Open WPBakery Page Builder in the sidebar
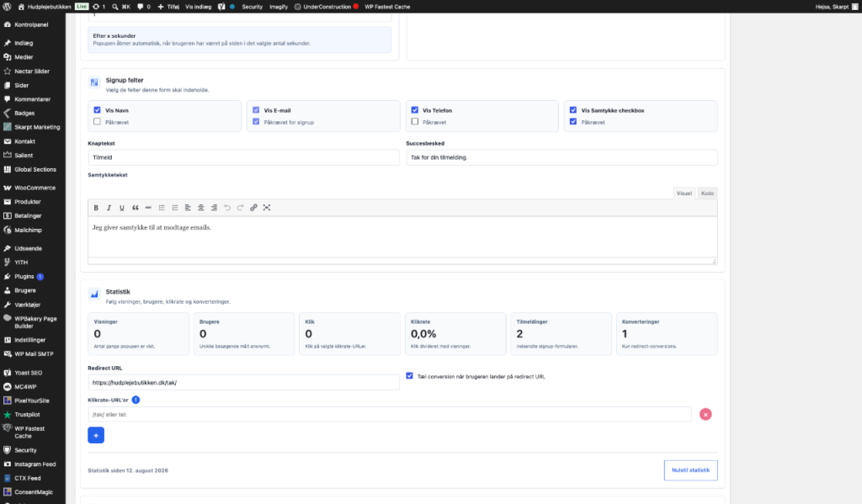The height and width of the screenshot is (504, 862). click(x=35, y=322)
